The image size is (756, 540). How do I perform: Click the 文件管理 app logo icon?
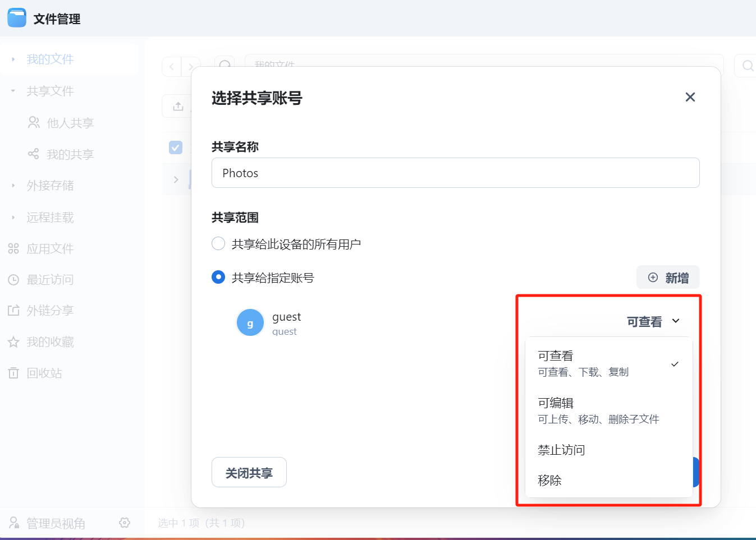click(17, 18)
